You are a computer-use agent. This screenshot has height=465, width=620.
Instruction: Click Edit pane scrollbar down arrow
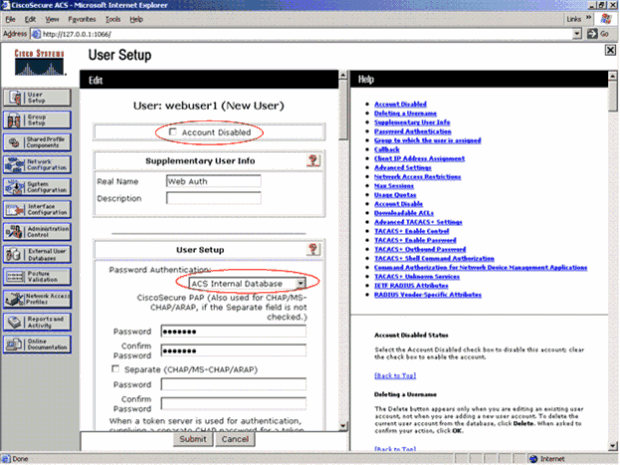pos(343,425)
